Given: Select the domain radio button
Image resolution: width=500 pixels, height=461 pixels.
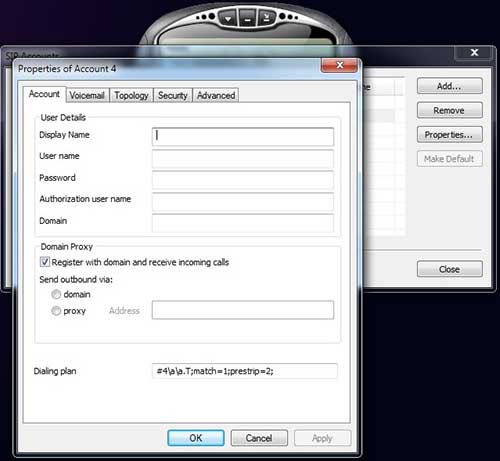Looking at the screenshot, I should pos(56,294).
